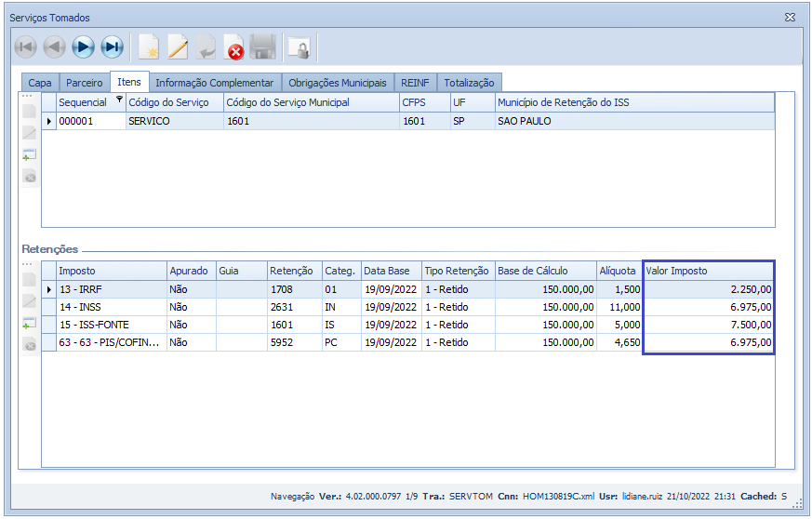Click the 63 - PIS/COFINS Imposto cell
This screenshot has width=812, height=519.
[110, 342]
